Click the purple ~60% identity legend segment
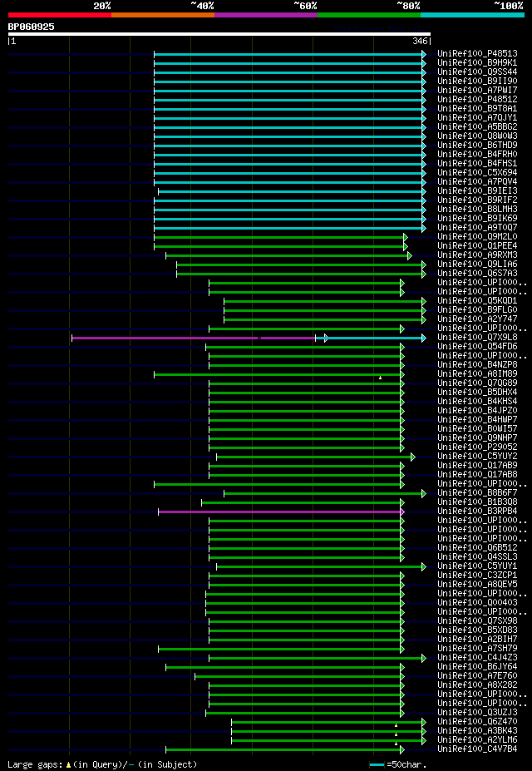The width and height of the screenshot is (532, 771). click(266, 15)
